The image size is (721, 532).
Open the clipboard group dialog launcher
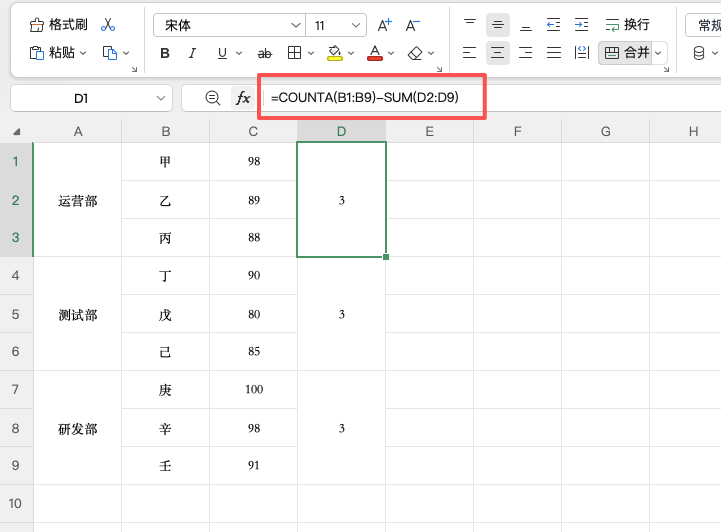coord(134,69)
